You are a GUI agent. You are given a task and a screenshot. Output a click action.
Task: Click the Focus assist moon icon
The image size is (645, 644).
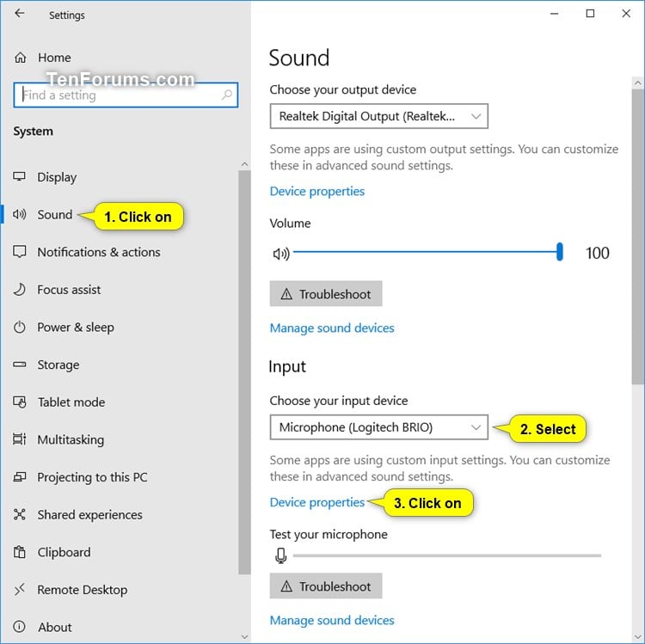(x=19, y=290)
